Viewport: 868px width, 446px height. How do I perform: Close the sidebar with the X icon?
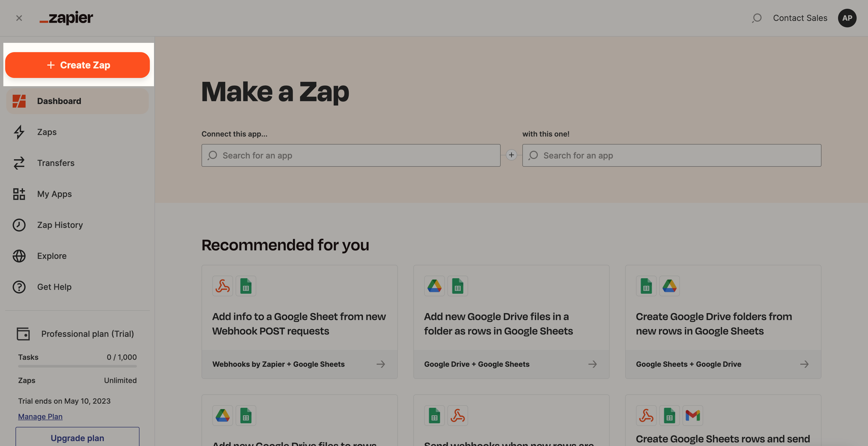[19, 18]
